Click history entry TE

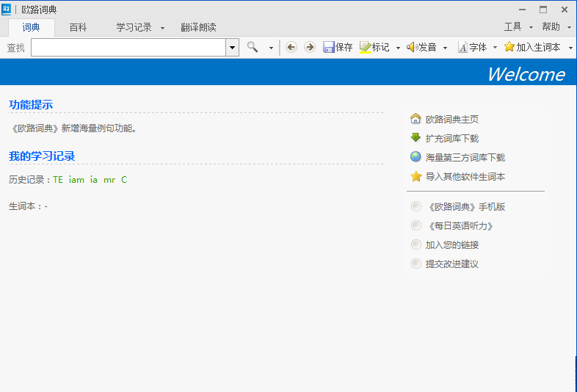[58, 180]
